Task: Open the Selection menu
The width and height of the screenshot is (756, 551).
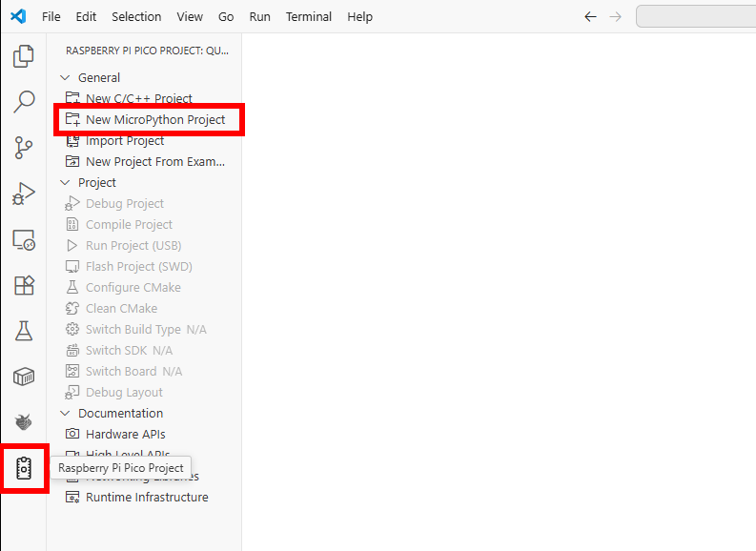Action: (x=136, y=17)
